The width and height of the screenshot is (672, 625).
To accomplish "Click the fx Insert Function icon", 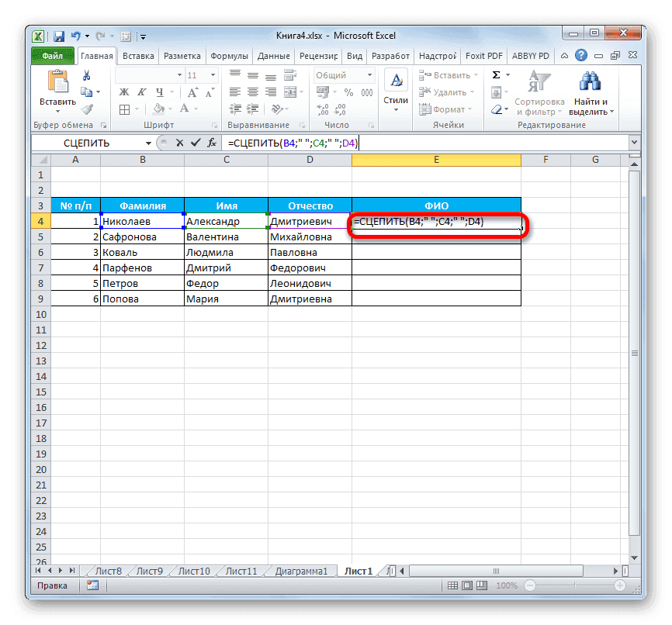I will [211, 143].
